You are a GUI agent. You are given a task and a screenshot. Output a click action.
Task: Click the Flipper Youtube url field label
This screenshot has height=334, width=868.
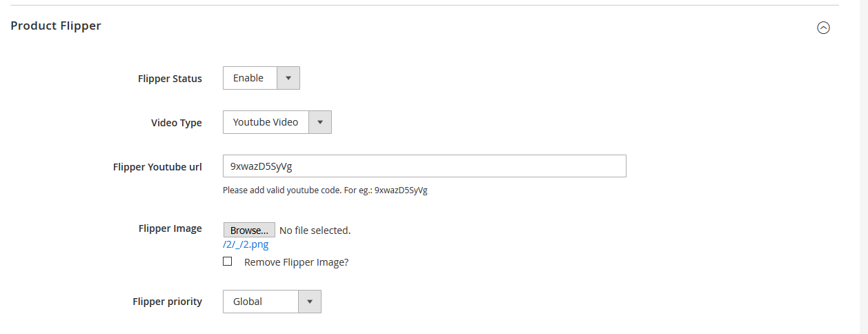click(x=157, y=167)
